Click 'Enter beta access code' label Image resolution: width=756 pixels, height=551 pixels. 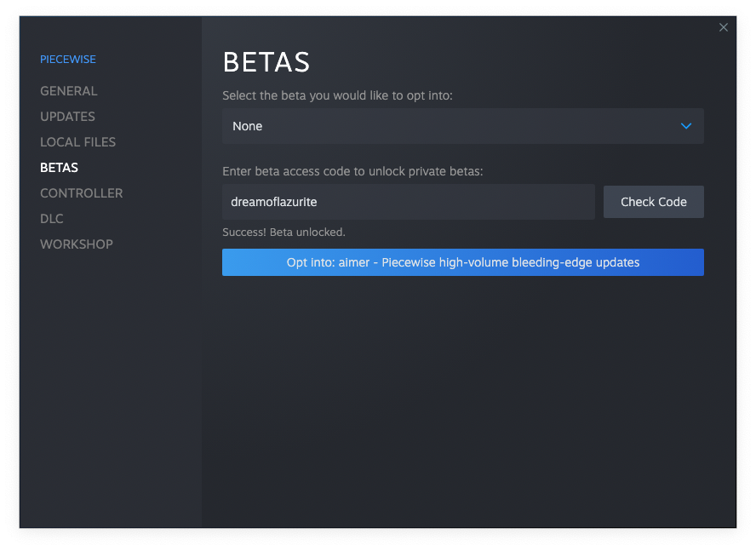[352, 171]
